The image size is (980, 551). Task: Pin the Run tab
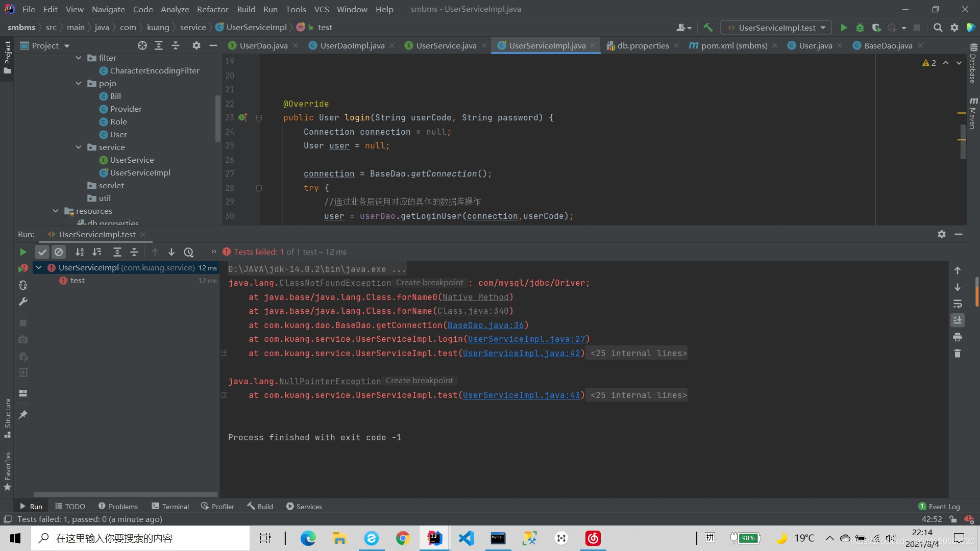tap(23, 415)
